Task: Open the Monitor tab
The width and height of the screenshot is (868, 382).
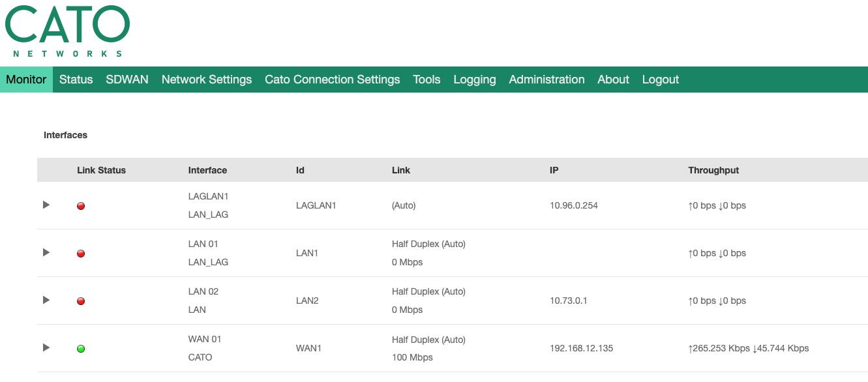Action: (26, 80)
